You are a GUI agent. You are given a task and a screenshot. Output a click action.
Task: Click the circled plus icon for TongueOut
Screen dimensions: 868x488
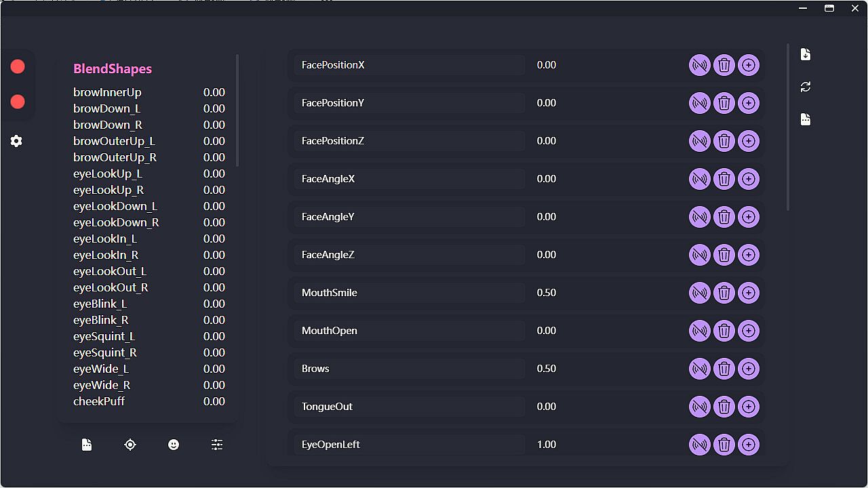(x=749, y=407)
